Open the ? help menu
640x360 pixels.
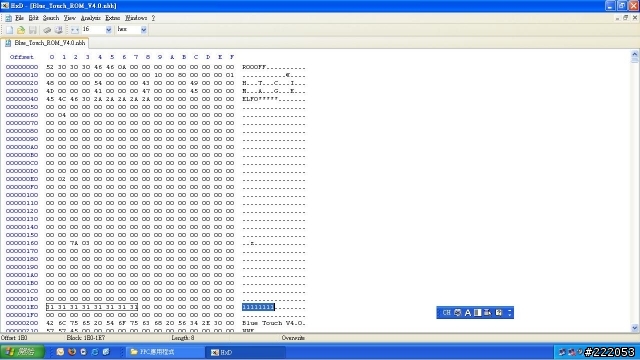[153, 18]
